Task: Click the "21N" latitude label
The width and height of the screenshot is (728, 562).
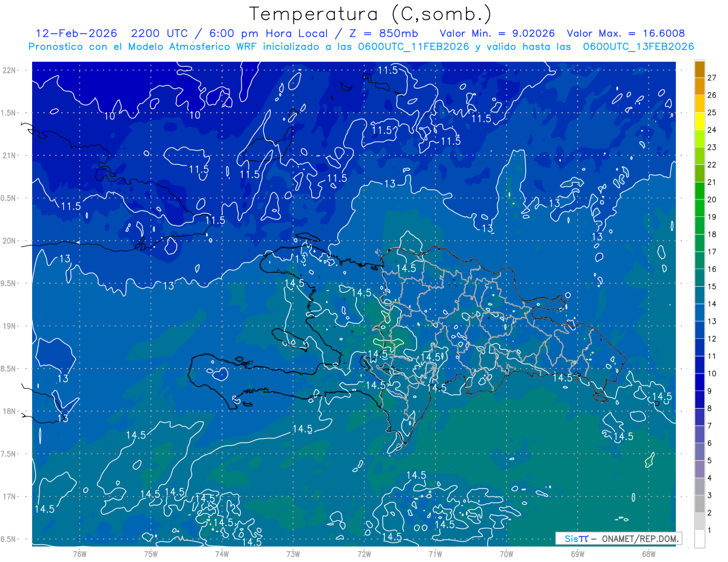Action: [9, 155]
